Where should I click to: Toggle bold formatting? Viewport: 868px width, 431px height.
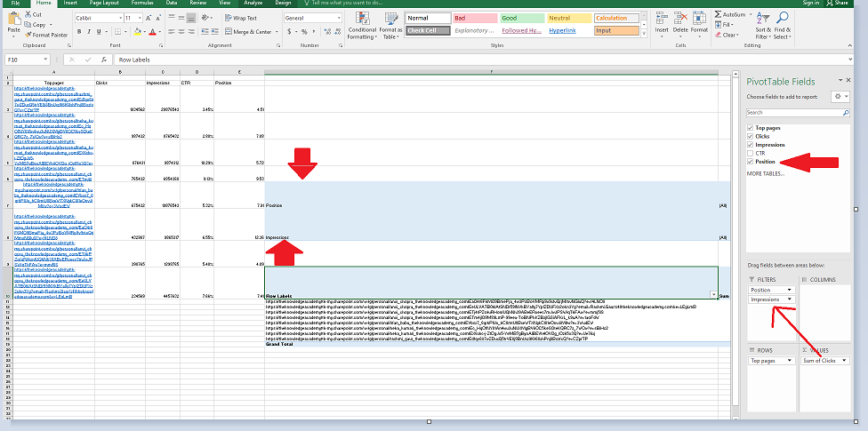[79, 31]
